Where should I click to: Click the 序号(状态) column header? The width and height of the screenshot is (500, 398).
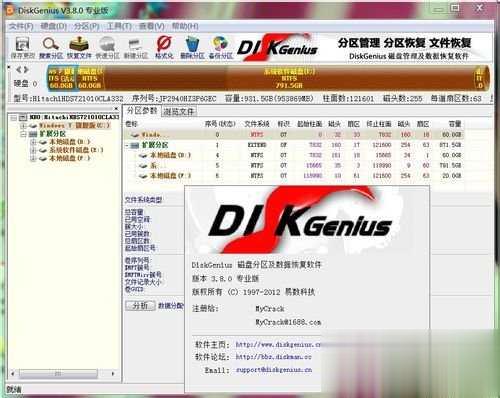pyautogui.click(x=220, y=124)
